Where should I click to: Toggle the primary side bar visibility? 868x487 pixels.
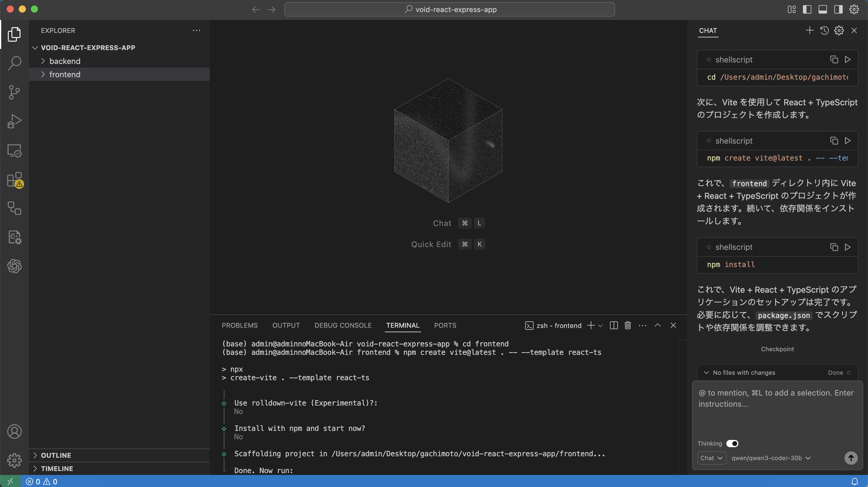click(807, 9)
